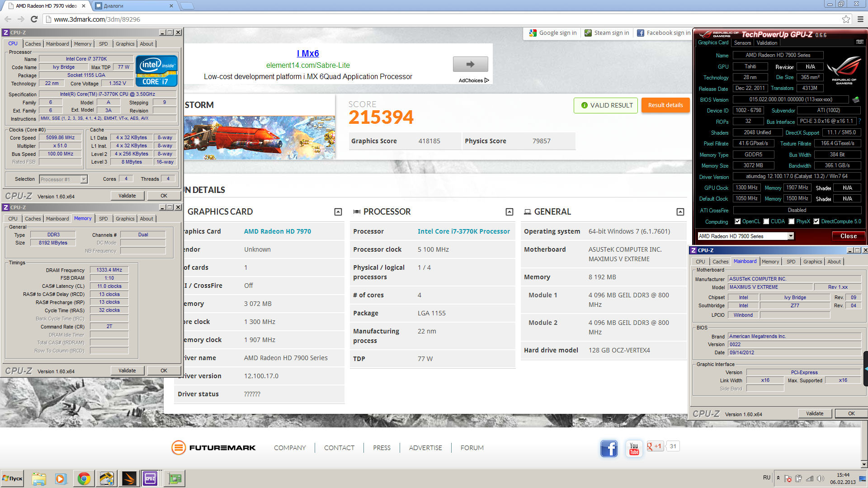
Task: Click the Chrome forward arrow
Action: click(21, 19)
